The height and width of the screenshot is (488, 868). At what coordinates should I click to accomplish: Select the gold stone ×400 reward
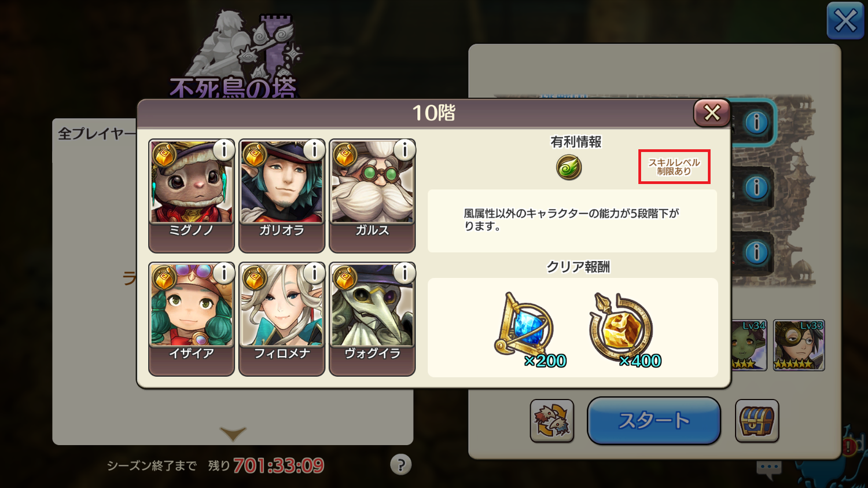(x=624, y=330)
